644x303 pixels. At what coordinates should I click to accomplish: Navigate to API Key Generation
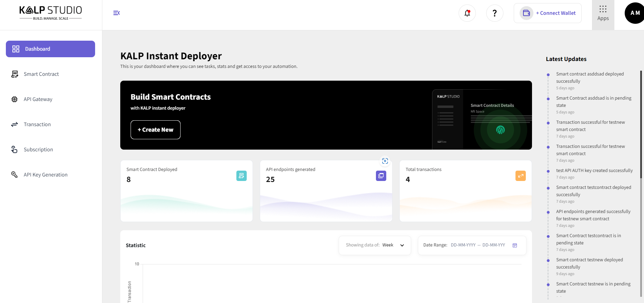tap(45, 175)
